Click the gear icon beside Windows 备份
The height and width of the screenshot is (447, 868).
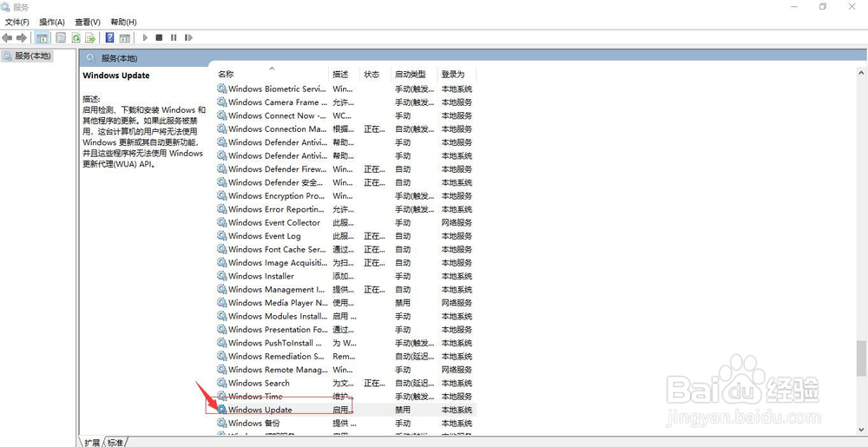click(x=222, y=424)
